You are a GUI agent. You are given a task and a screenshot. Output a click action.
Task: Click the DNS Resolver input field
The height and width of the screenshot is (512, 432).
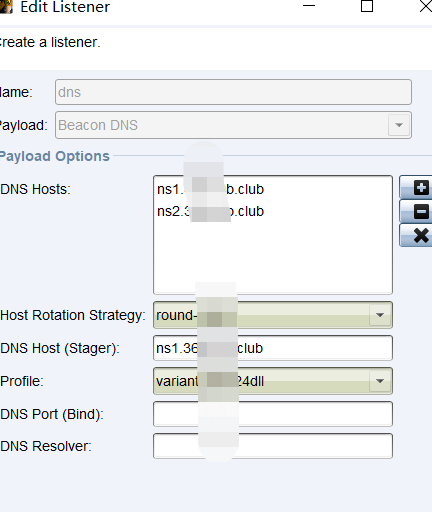point(273,446)
